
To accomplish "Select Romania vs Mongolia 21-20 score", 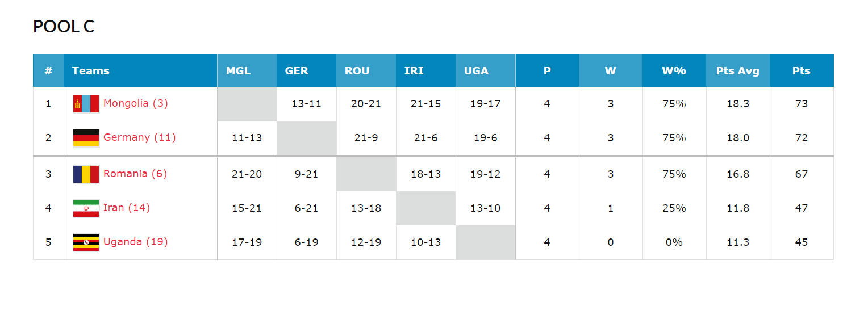I will click(x=247, y=174).
